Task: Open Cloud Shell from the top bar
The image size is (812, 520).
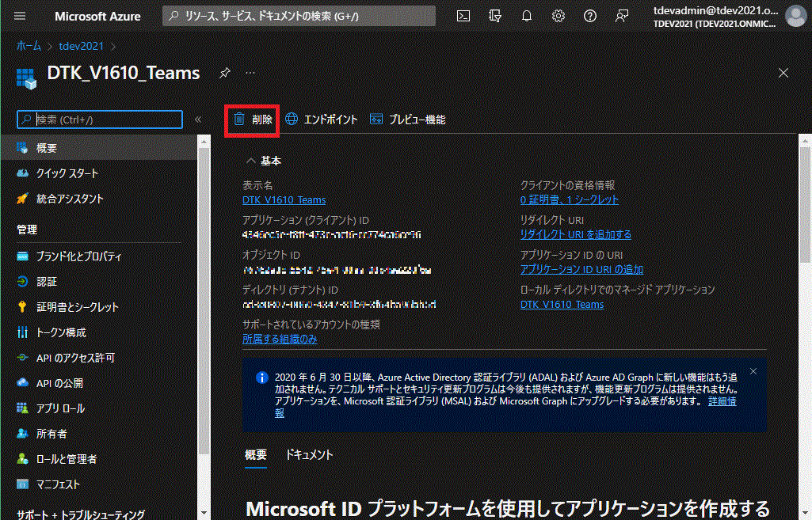Action: [x=463, y=16]
